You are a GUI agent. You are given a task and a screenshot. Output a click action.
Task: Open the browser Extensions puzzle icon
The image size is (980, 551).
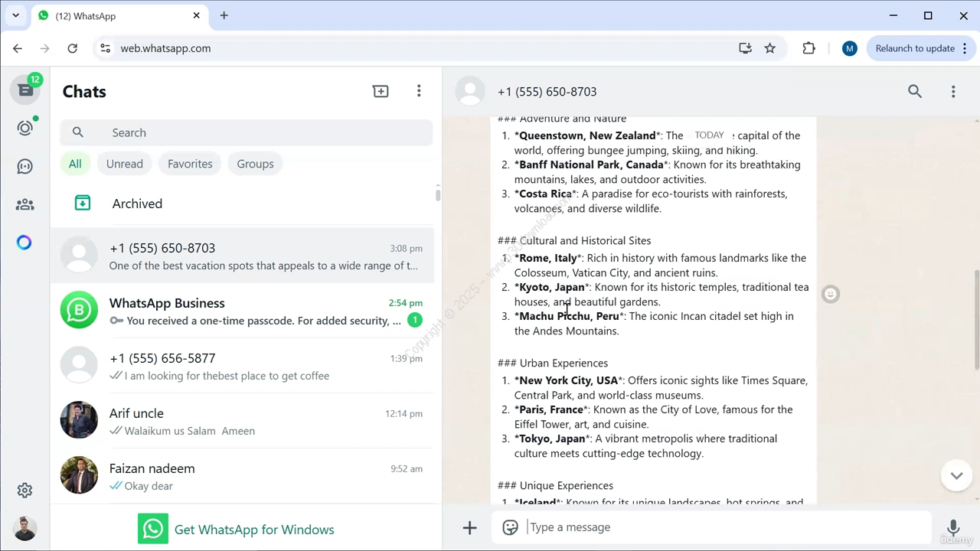coord(808,48)
